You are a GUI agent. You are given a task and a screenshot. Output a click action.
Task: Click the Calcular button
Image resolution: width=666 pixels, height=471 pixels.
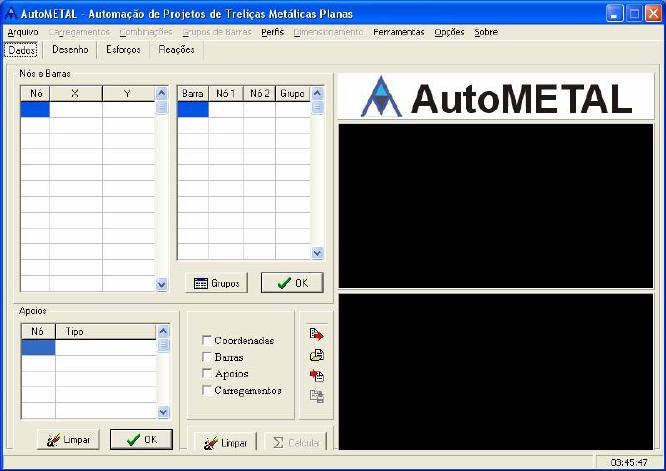tap(296, 443)
